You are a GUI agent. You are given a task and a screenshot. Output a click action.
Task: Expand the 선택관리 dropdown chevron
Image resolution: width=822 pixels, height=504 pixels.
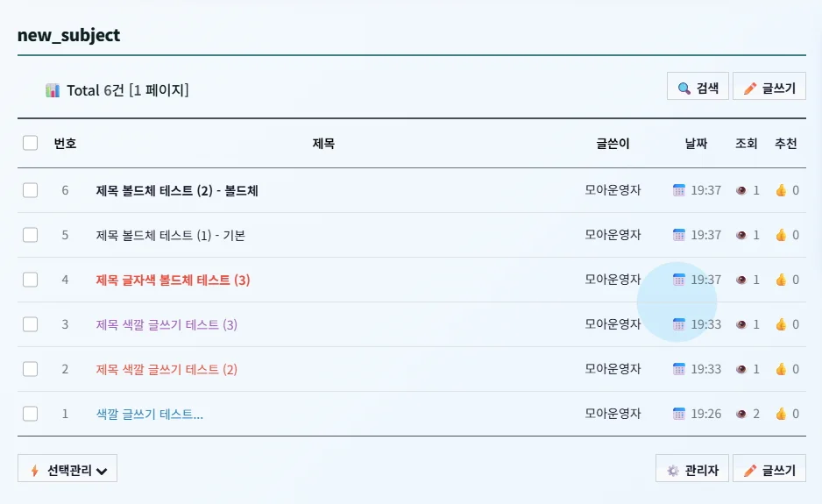point(103,471)
